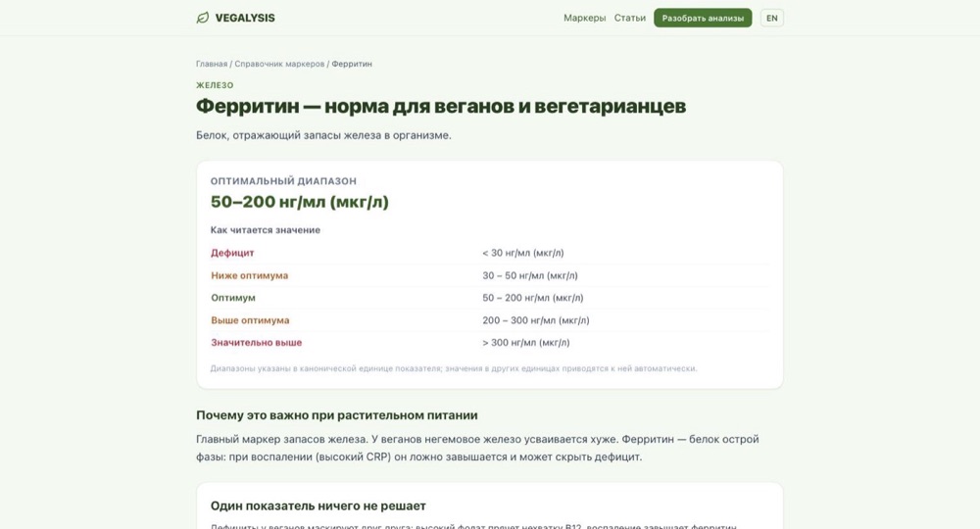Select the Оптимум row label

tap(232, 298)
